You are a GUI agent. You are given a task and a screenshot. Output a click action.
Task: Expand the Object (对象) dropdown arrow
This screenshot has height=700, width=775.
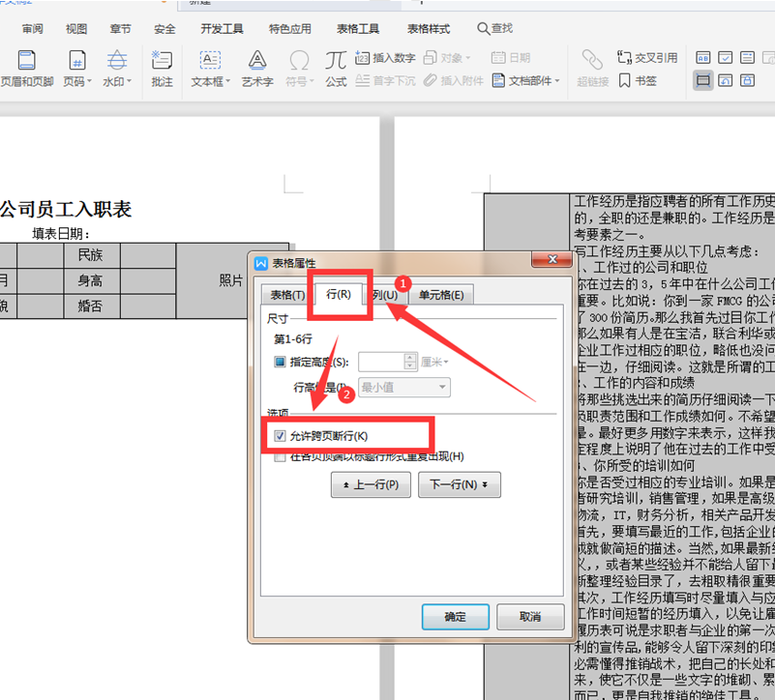pyautogui.click(x=468, y=58)
